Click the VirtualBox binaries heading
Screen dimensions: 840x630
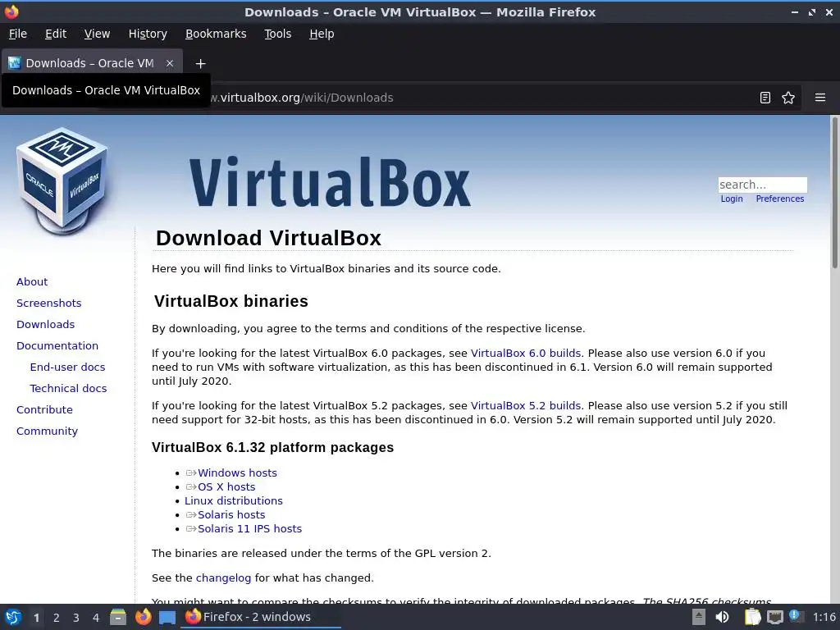[x=231, y=301]
